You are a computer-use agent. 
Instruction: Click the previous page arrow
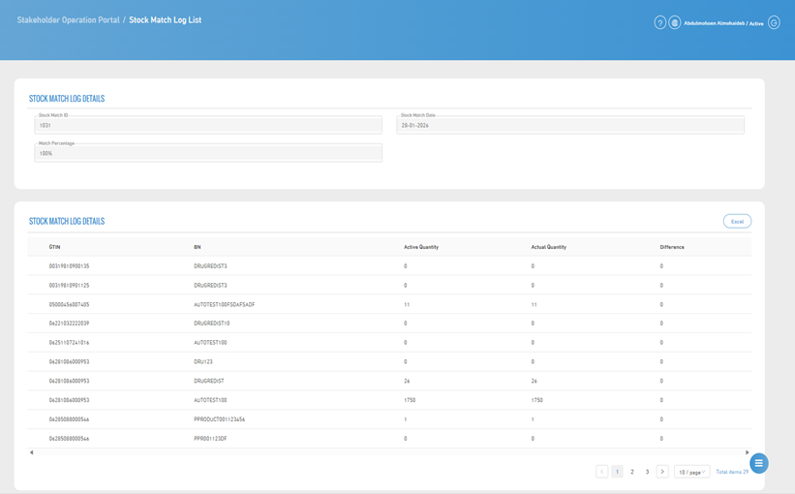pos(602,471)
